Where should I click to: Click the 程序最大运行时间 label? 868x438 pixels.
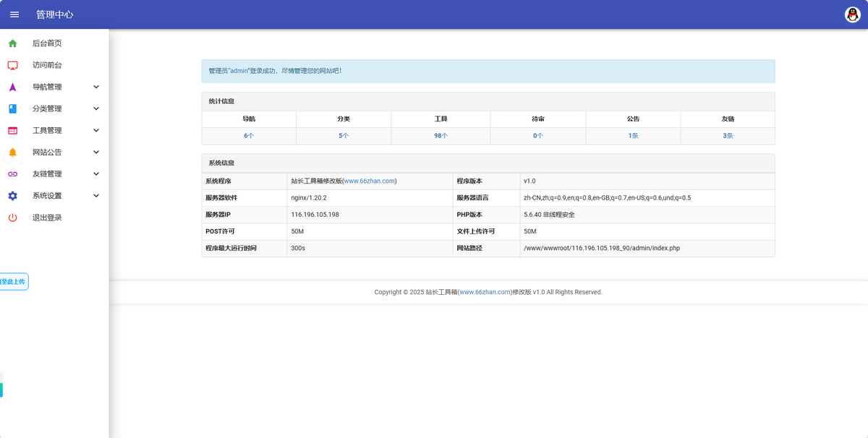click(x=231, y=248)
